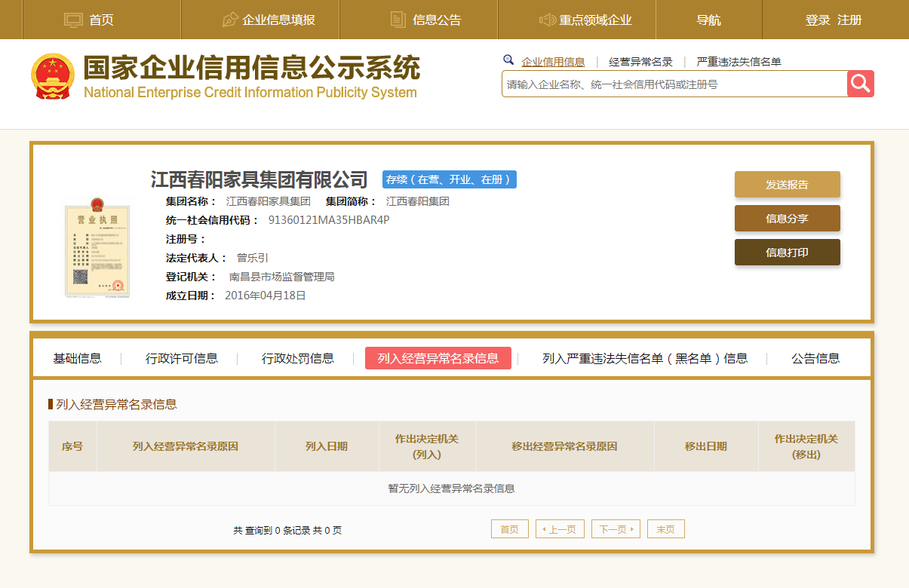Click the 信息打印 button
Screen dimensions: 909x588
(x=787, y=253)
